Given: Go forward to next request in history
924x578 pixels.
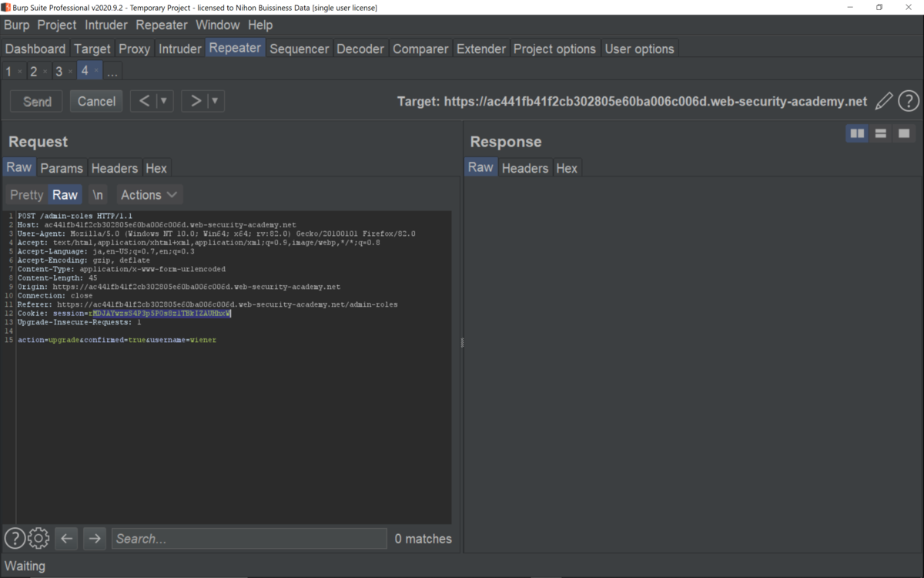Looking at the screenshot, I should pyautogui.click(x=196, y=101).
